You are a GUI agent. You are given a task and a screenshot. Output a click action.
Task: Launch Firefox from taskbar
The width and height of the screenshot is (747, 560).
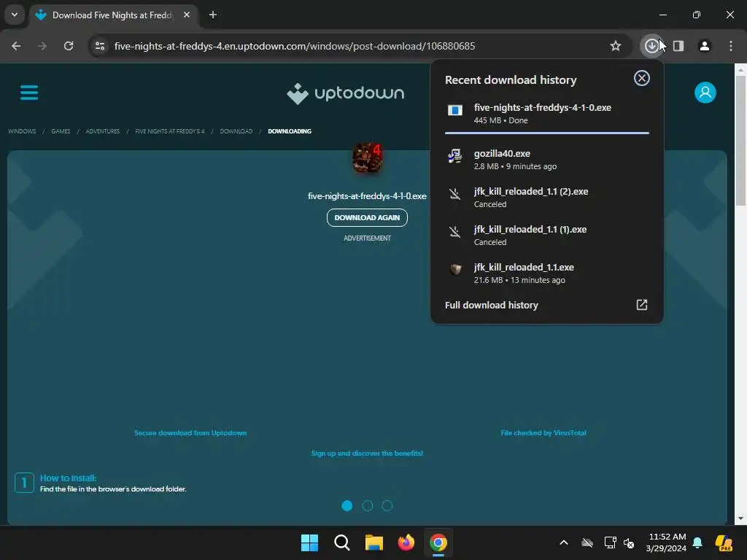[x=406, y=542]
